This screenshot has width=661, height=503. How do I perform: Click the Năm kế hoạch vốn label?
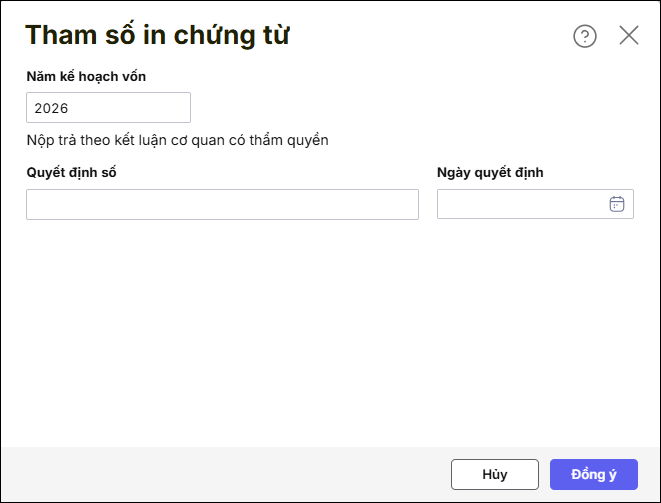click(88, 76)
